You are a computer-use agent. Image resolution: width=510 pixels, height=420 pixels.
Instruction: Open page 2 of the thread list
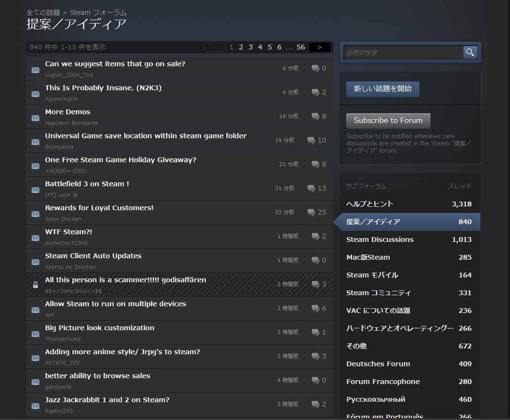[x=241, y=47]
